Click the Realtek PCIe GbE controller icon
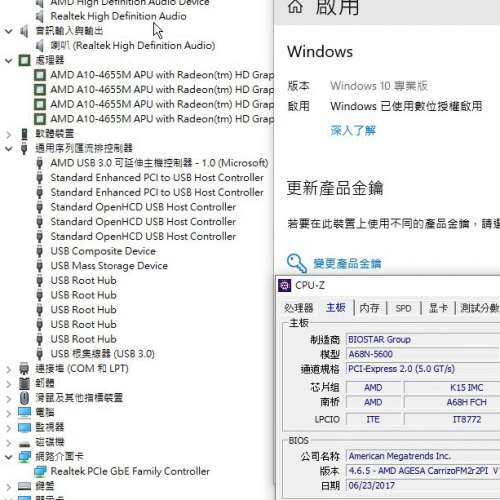This screenshot has height=500, width=500. click(40, 471)
